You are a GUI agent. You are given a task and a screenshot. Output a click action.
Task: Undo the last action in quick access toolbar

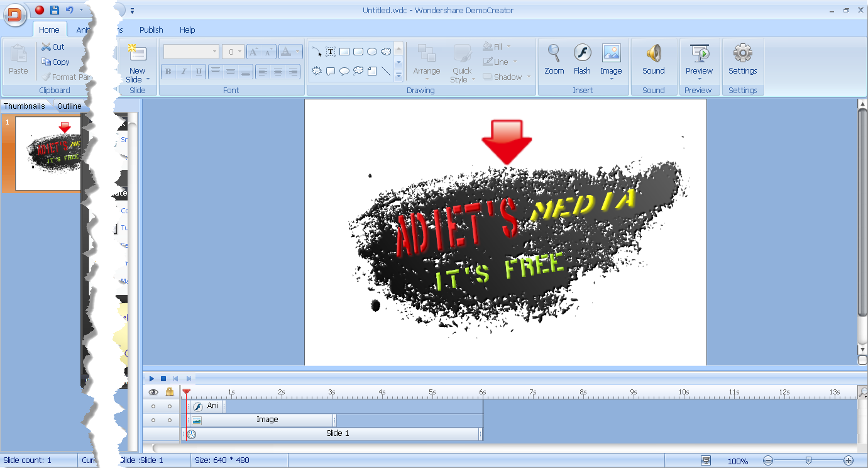70,10
